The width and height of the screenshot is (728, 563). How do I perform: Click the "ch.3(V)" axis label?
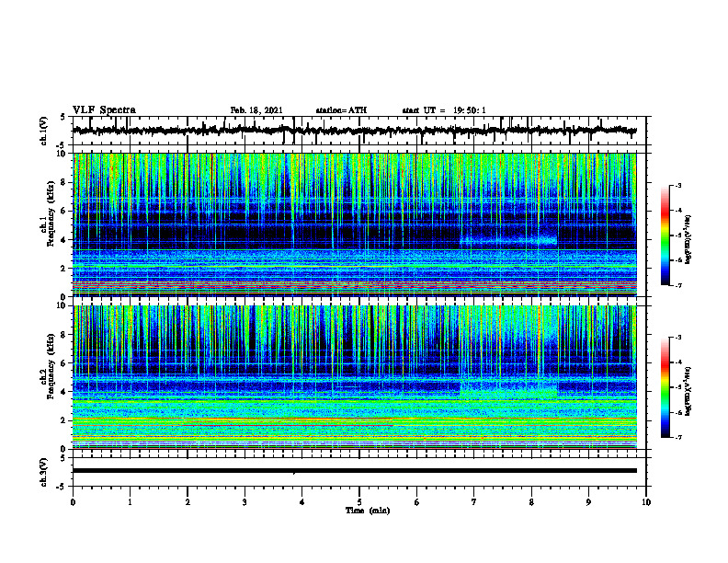pyautogui.click(x=44, y=472)
